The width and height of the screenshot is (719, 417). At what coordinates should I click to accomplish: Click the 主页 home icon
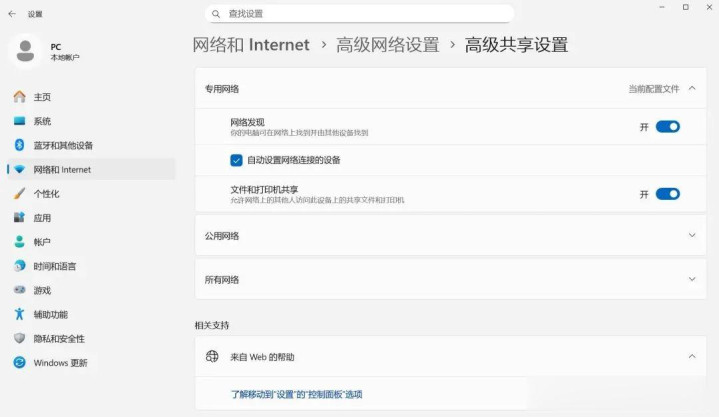click(x=19, y=97)
